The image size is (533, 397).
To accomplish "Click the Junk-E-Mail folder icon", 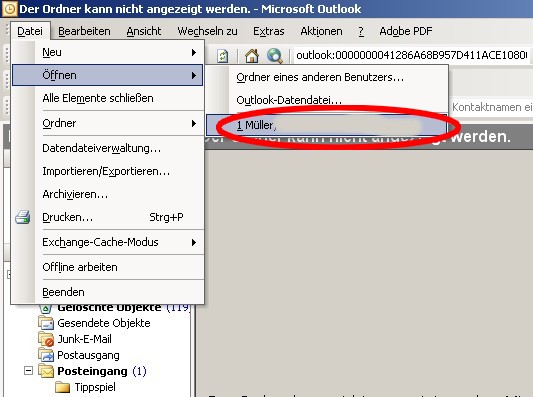I will 46,339.
